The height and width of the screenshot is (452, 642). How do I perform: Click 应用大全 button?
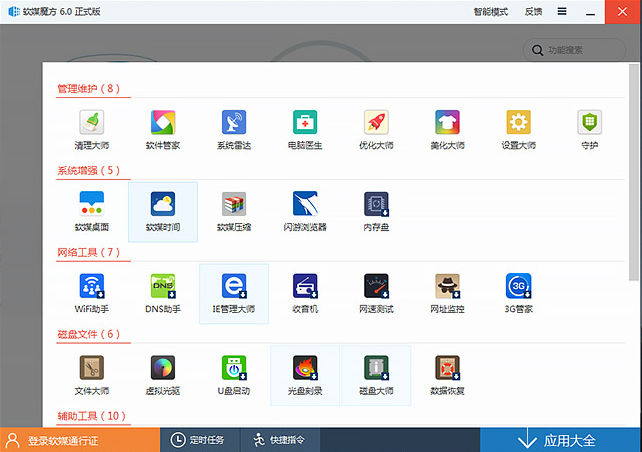pyautogui.click(x=560, y=440)
